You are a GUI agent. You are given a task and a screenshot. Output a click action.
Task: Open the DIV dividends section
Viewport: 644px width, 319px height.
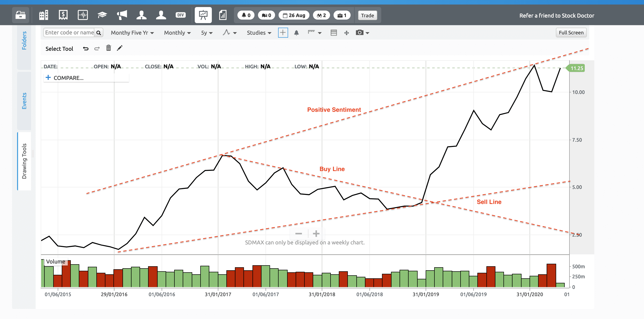(181, 15)
